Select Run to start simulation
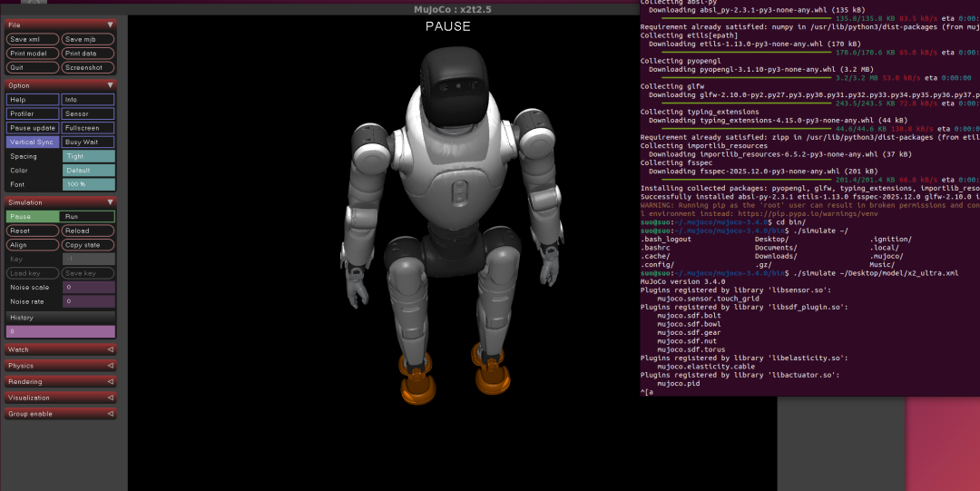 click(87, 216)
